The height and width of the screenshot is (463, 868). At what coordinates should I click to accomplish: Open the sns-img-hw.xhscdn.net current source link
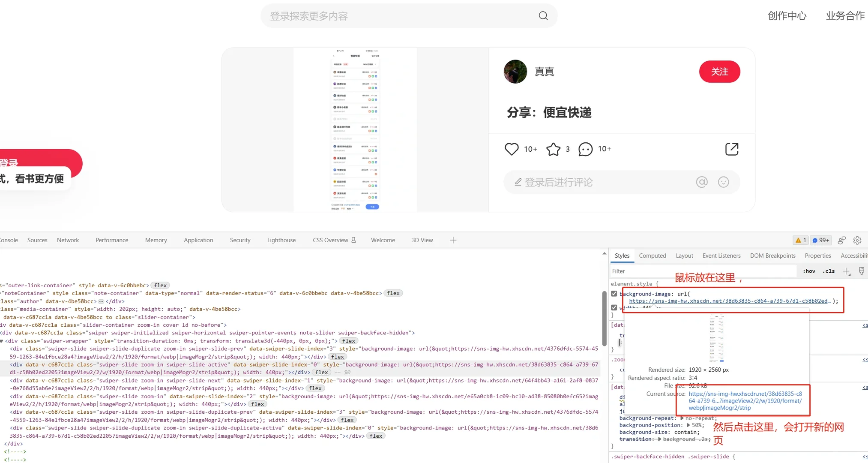745,400
